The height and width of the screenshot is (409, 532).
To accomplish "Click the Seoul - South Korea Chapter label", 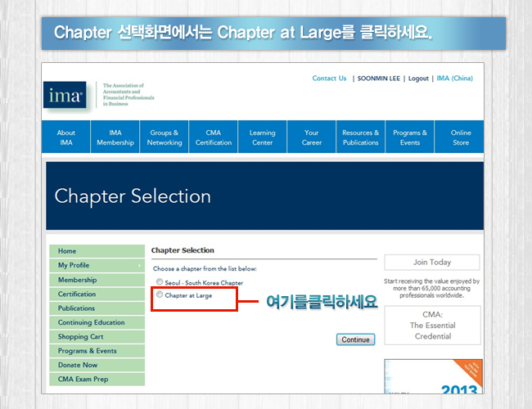I will (x=204, y=282).
